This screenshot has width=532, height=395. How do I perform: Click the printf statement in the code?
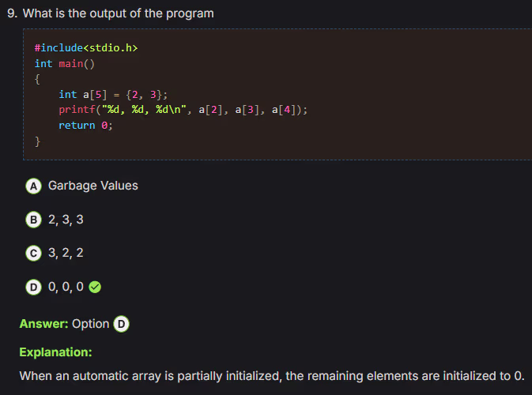pos(183,110)
